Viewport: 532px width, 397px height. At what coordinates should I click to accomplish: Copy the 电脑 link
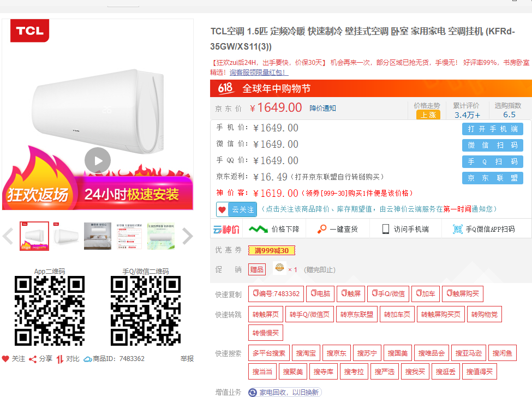pos(320,293)
